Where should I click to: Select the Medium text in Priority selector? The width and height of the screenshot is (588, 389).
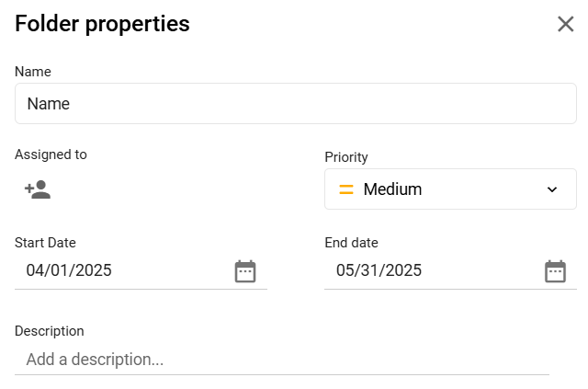coord(392,189)
